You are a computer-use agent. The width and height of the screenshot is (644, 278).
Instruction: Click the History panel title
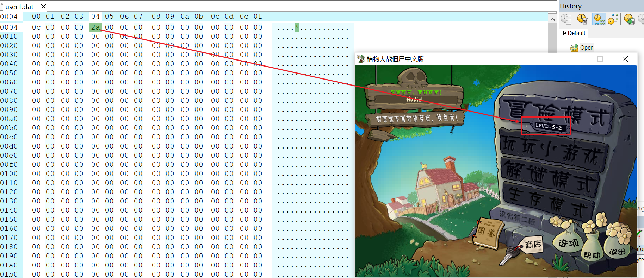pos(571,6)
